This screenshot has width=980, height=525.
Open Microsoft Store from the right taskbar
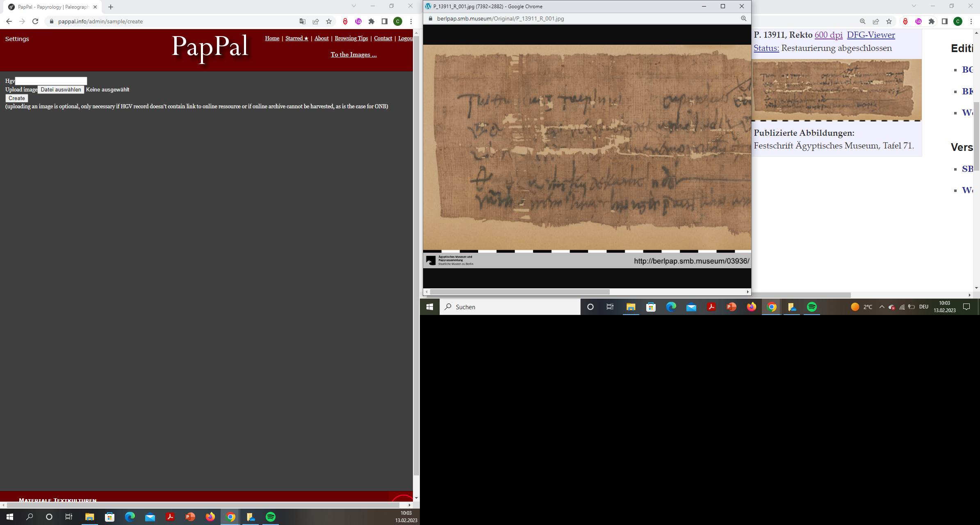(651, 307)
